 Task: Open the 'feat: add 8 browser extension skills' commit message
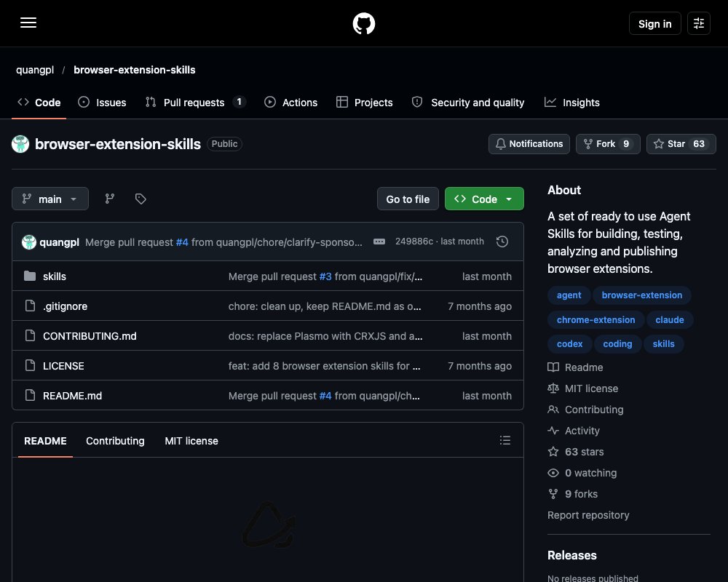tap(324, 366)
